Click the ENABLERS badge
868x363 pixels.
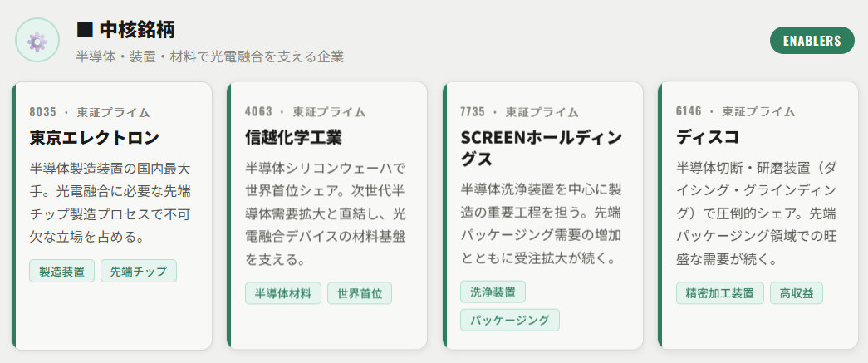[812, 40]
